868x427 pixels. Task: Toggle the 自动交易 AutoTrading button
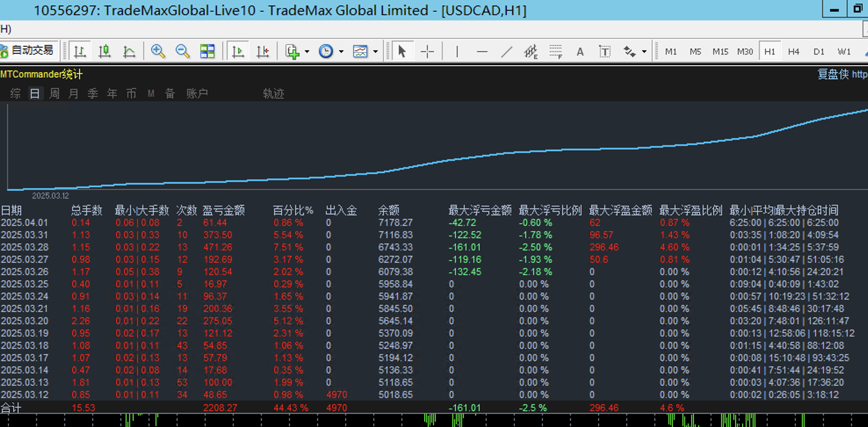point(29,51)
